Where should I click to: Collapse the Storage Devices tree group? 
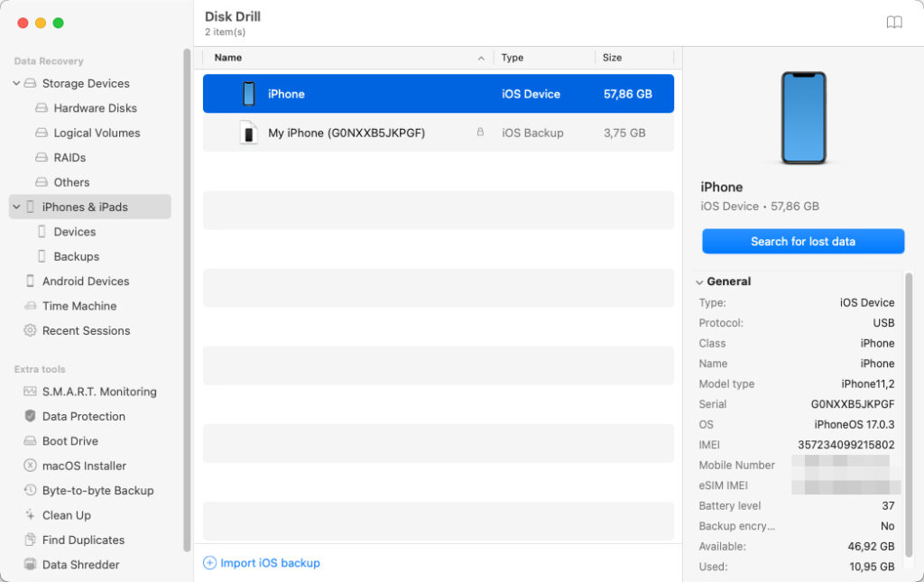coord(16,83)
